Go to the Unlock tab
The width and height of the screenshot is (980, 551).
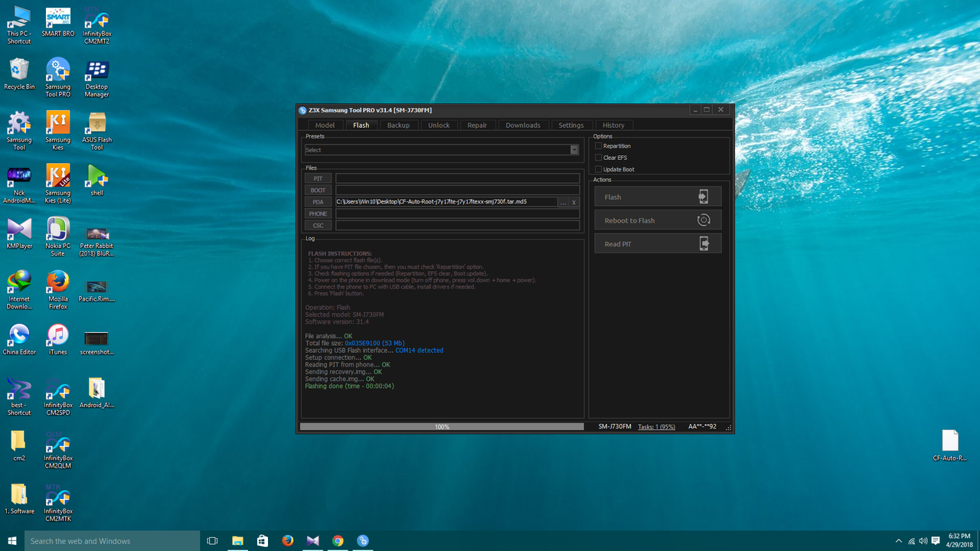point(439,125)
